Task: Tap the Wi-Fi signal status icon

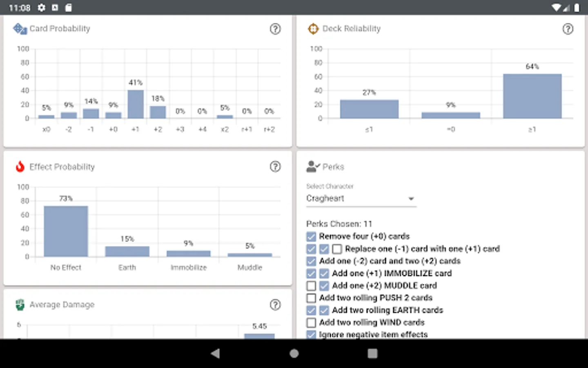Action: pos(556,7)
